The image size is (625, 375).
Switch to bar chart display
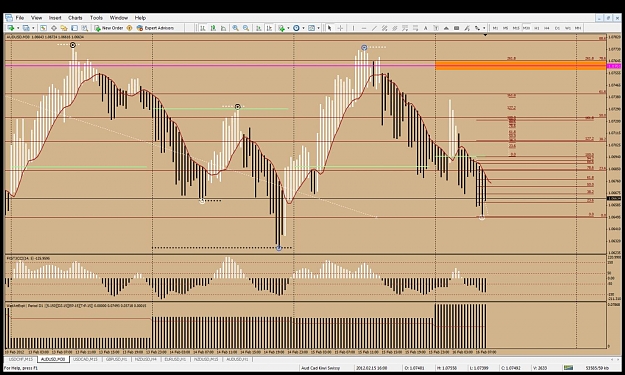pos(202,28)
